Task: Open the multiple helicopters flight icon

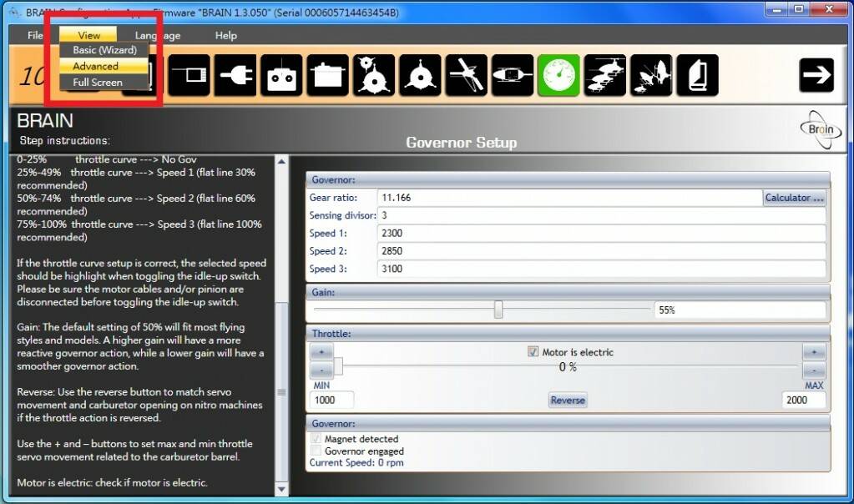Action: coord(605,75)
